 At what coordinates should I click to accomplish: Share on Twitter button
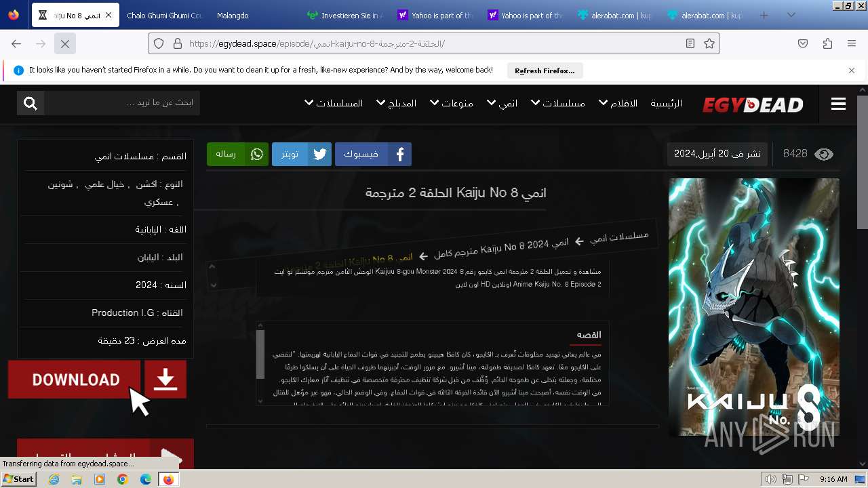click(x=302, y=155)
